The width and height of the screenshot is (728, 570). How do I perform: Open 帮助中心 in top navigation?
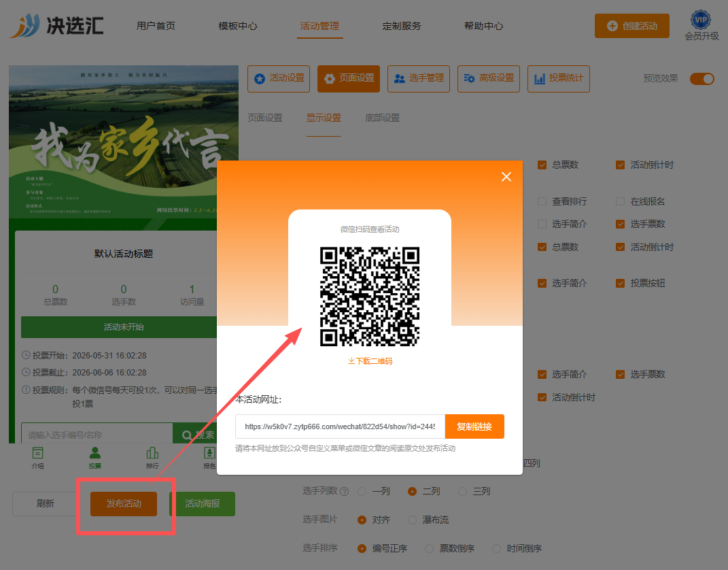click(x=484, y=26)
